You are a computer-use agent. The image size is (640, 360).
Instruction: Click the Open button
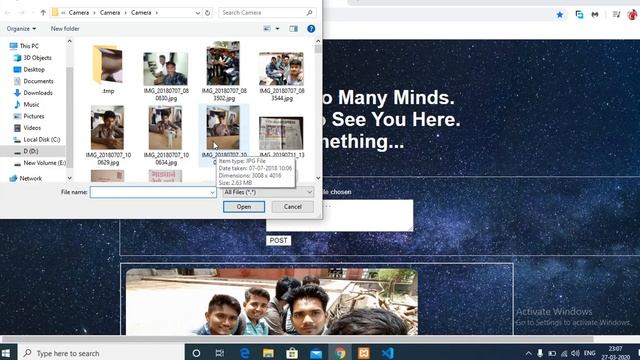coord(244,207)
